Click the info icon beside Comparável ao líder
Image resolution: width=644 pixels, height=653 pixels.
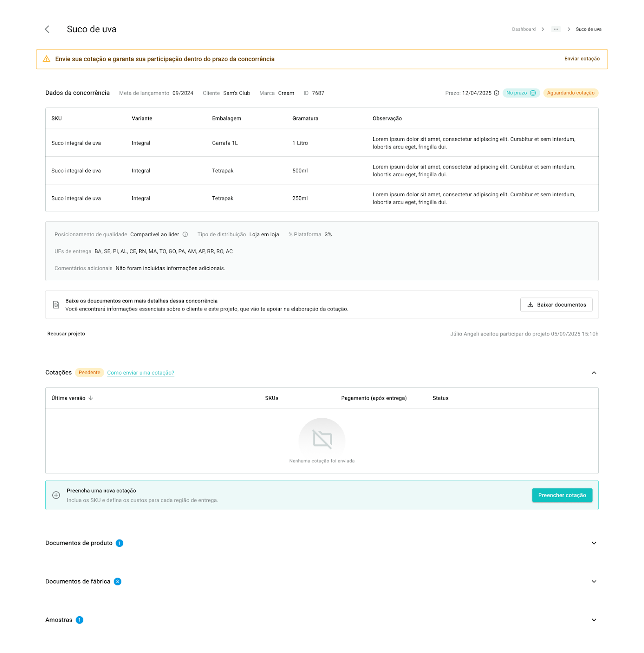(x=185, y=234)
